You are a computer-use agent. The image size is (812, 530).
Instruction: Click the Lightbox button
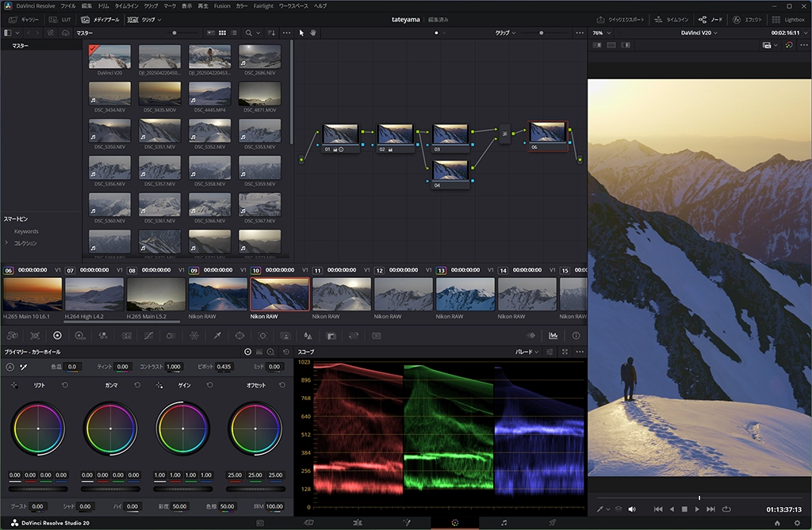coord(786,19)
